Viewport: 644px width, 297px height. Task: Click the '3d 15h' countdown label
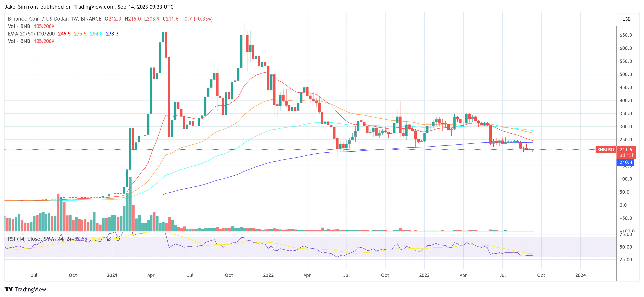tap(627, 155)
